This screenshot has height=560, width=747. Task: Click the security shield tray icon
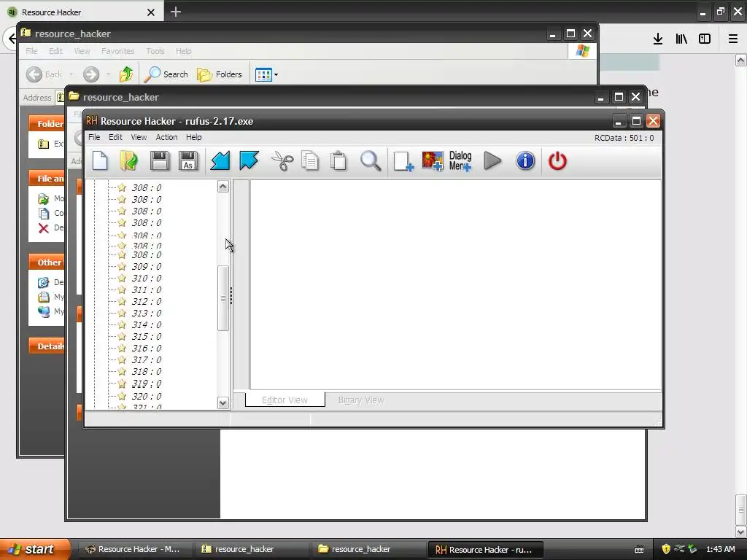click(x=666, y=549)
